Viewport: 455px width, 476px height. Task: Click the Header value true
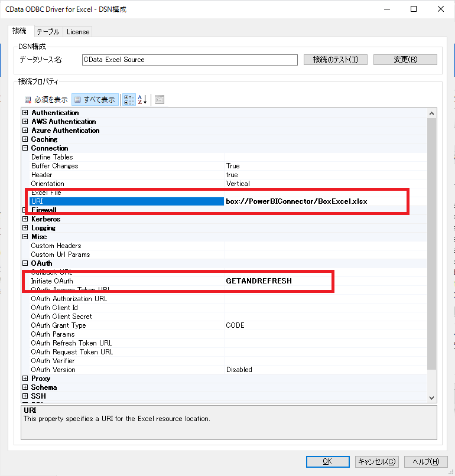pyautogui.click(x=232, y=175)
